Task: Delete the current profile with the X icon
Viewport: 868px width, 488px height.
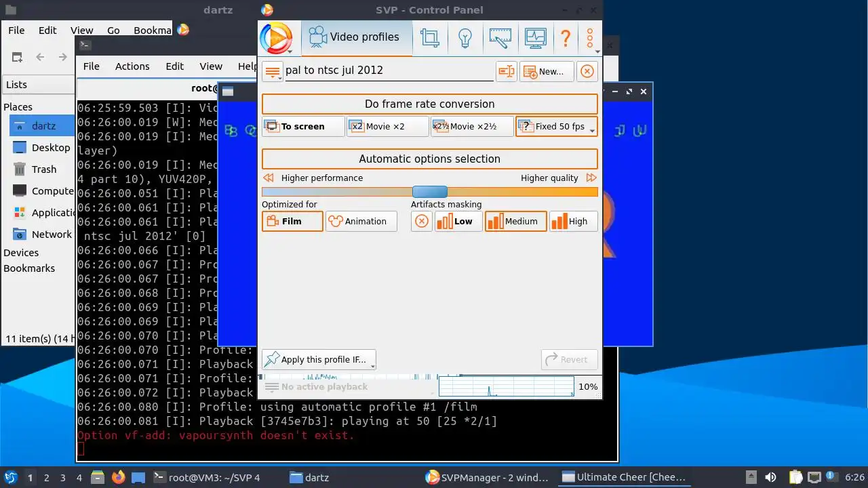Action: click(x=587, y=71)
